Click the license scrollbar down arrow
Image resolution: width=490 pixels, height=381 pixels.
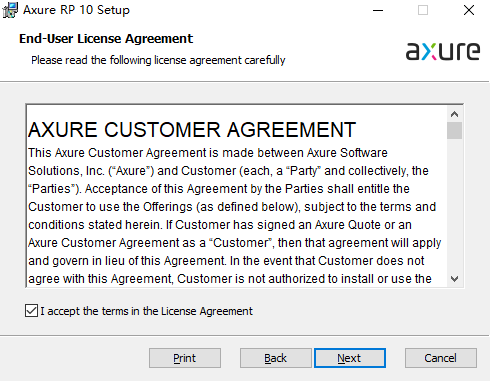tap(454, 279)
